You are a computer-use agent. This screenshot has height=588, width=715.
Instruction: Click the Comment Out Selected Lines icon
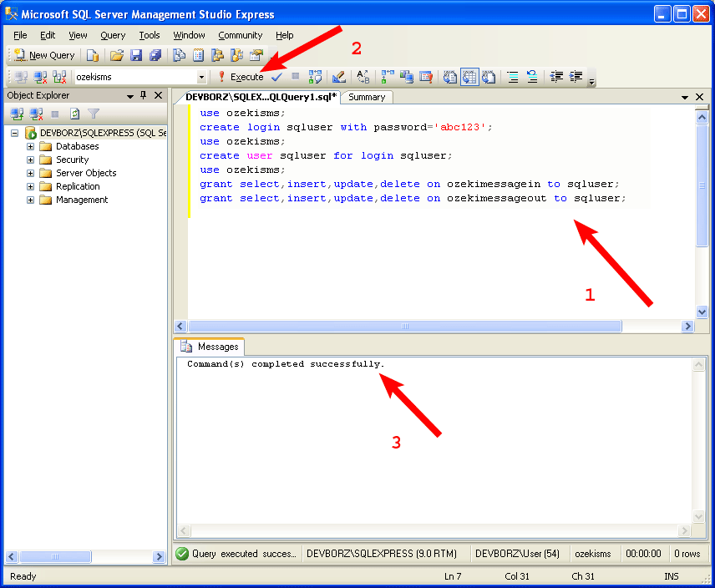click(512, 77)
